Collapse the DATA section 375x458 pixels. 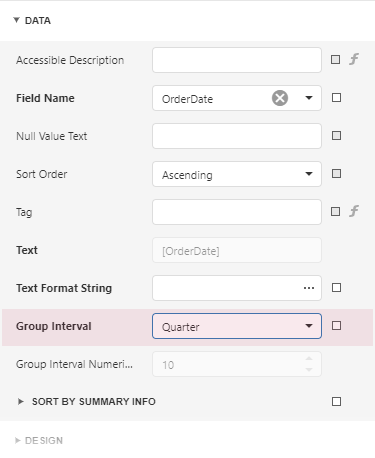(16, 20)
